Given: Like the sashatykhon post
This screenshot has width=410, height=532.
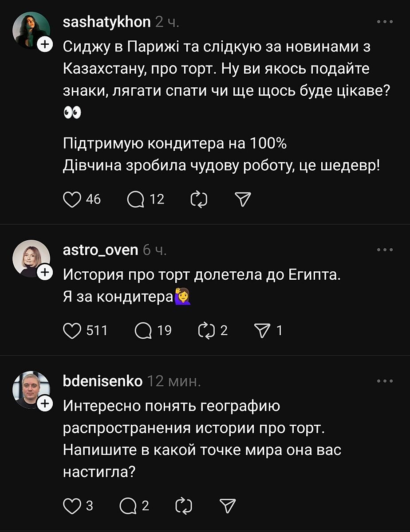Looking at the screenshot, I should click(x=71, y=200).
